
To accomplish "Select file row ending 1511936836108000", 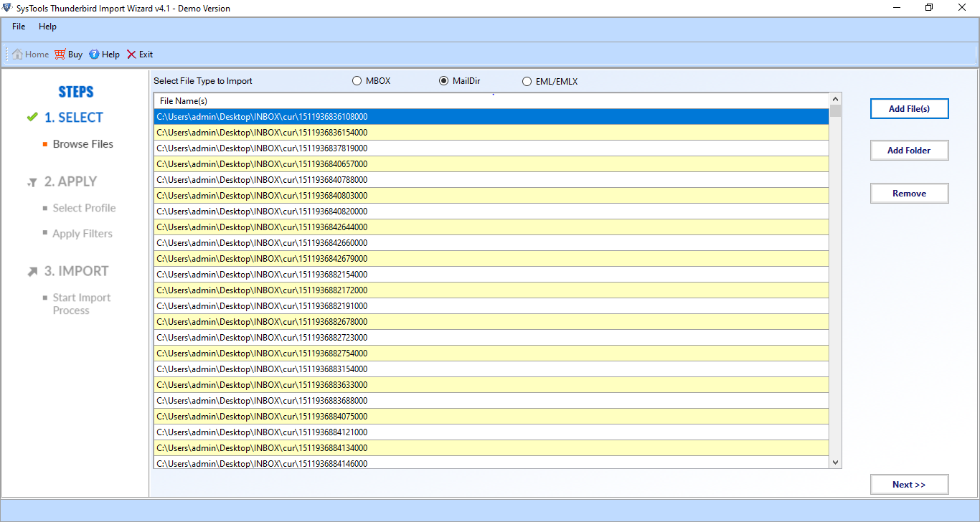I will point(491,117).
